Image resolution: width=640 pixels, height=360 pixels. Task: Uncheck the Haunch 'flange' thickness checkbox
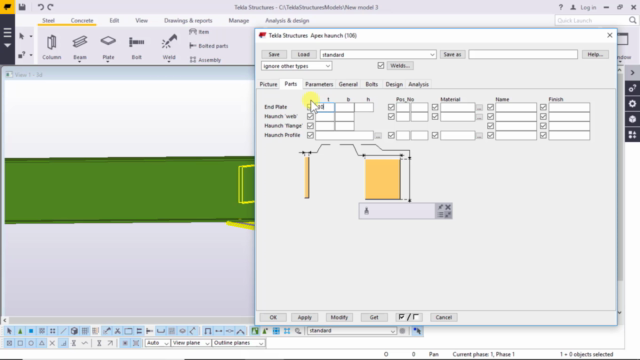pos(310,126)
